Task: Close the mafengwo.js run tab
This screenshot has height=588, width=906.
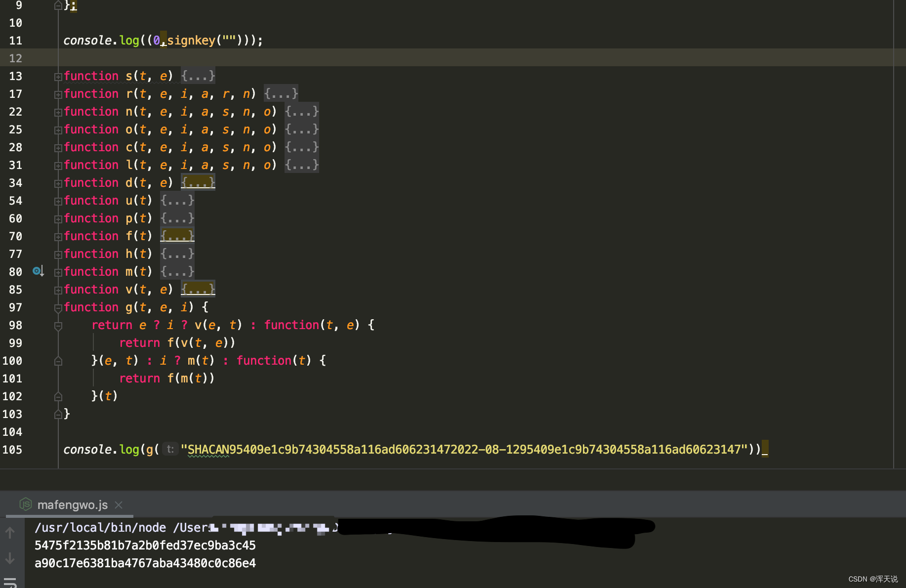Action: [x=119, y=505]
